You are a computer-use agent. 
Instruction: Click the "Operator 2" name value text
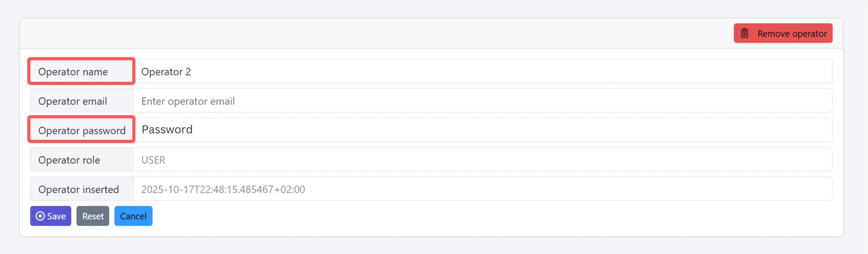(x=166, y=72)
